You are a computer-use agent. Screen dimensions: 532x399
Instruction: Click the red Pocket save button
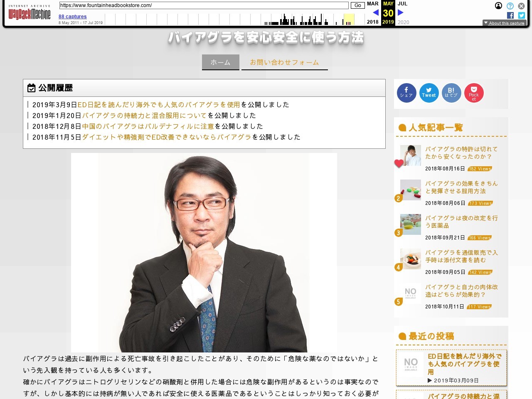click(x=474, y=93)
